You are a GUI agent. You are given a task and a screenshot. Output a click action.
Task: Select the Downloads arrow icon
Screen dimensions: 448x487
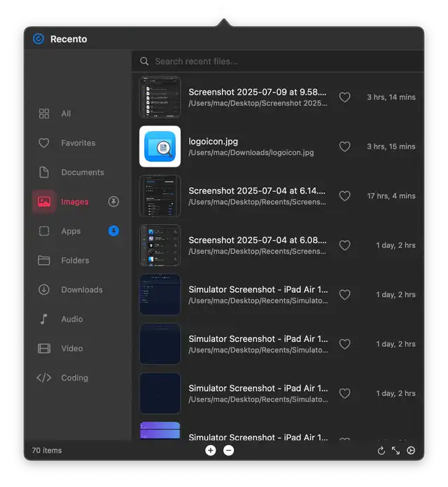pos(44,289)
